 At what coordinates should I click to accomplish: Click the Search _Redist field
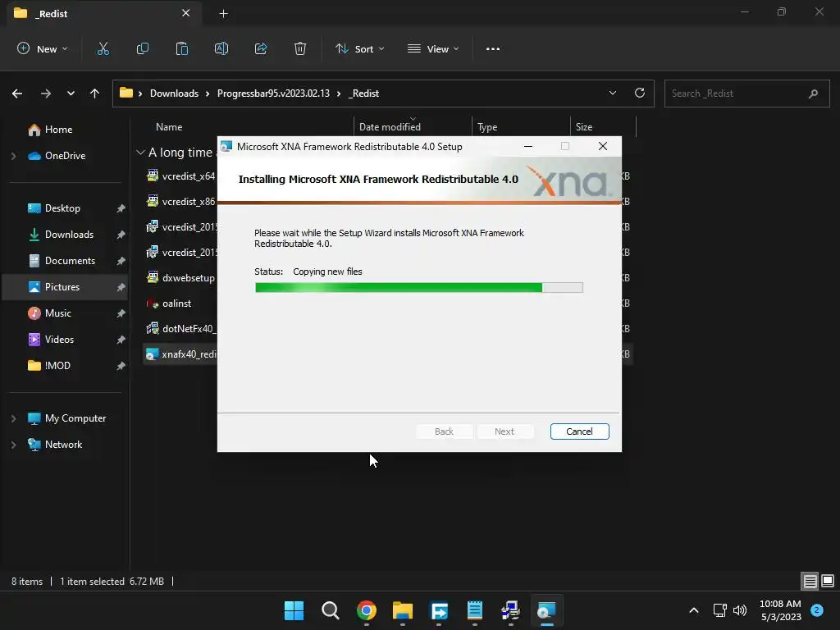746,94
